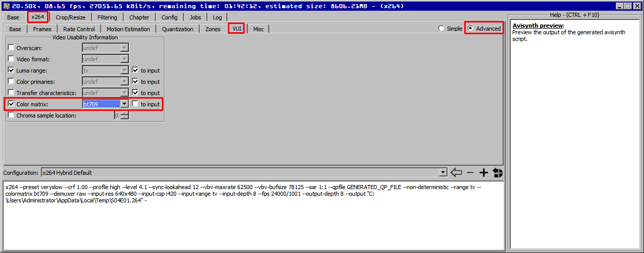This screenshot has height=253, width=644.
Task: Increase the Chroma sample location value
Action: tap(124, 113)
